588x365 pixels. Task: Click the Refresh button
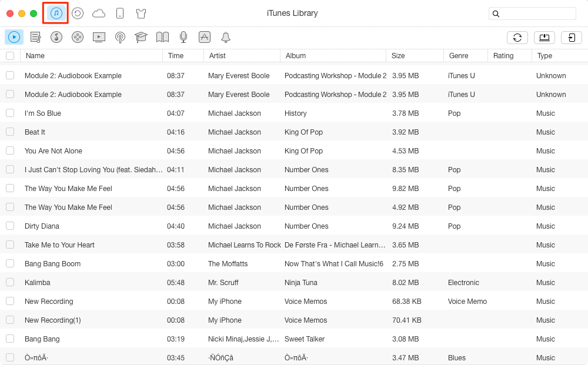coord(517,38)
